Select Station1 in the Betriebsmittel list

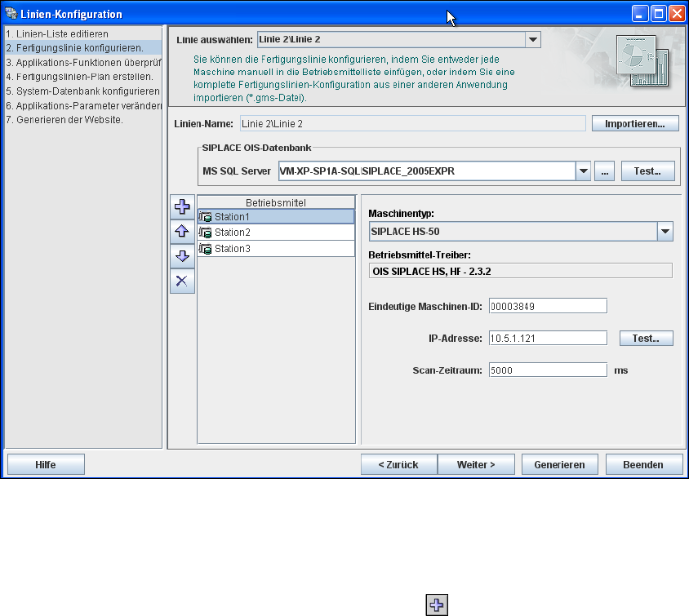[x=276, y=216]
